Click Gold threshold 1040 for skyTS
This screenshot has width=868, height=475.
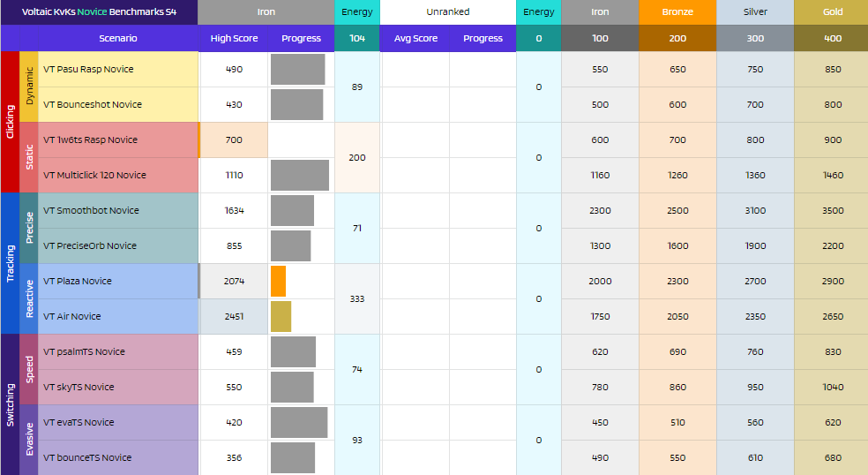coord(833,387)
